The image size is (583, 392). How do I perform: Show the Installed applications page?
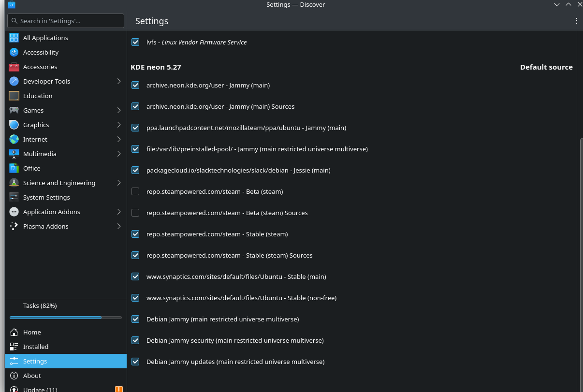(x=66, y=347)
